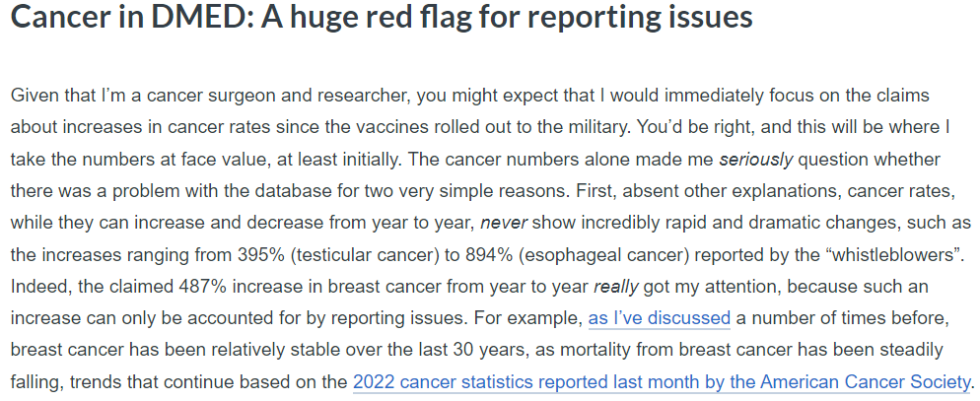
Task: Open the 2022 cancer statistics link
Action: pos(661,381)
